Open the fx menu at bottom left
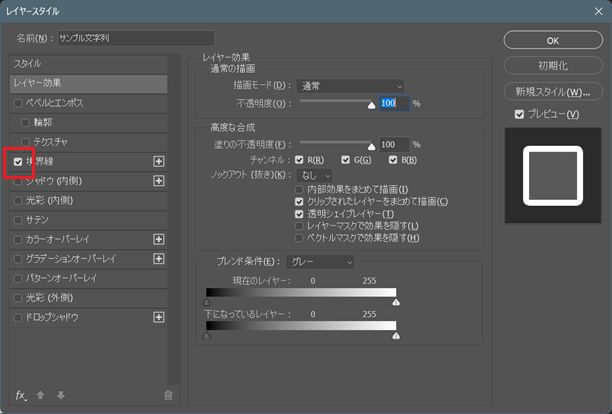 (x=21, y=395)
